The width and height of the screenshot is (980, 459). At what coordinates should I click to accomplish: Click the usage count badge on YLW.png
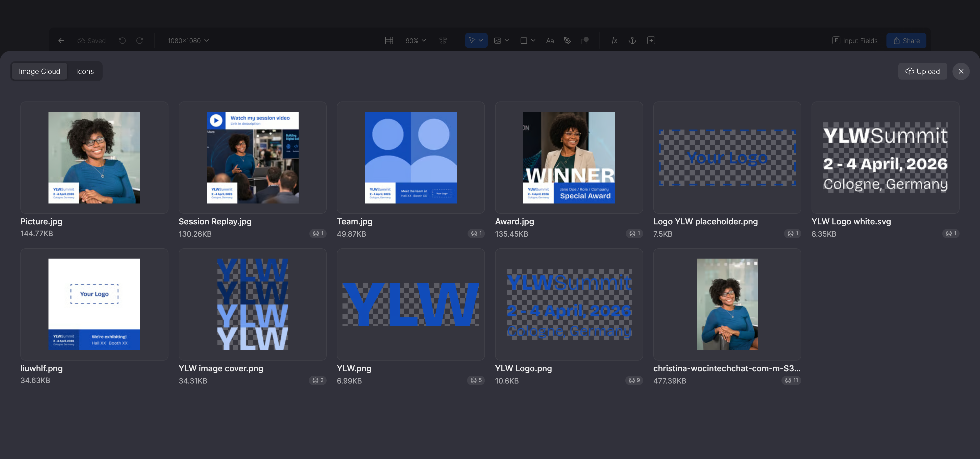click(476, 380)
